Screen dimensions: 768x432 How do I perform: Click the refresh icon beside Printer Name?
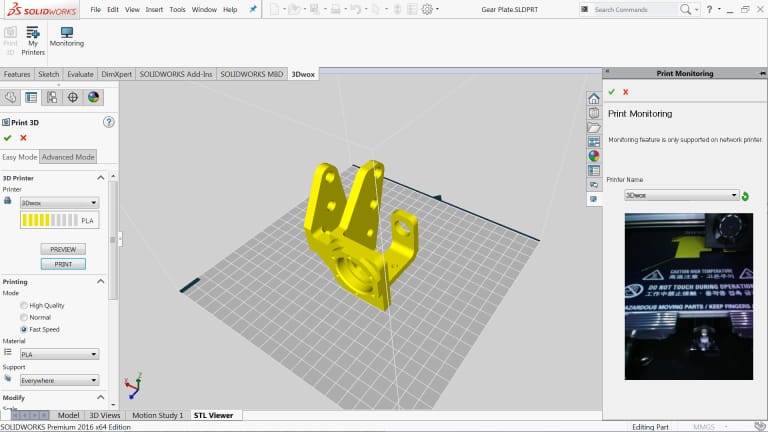coord(746,196)
